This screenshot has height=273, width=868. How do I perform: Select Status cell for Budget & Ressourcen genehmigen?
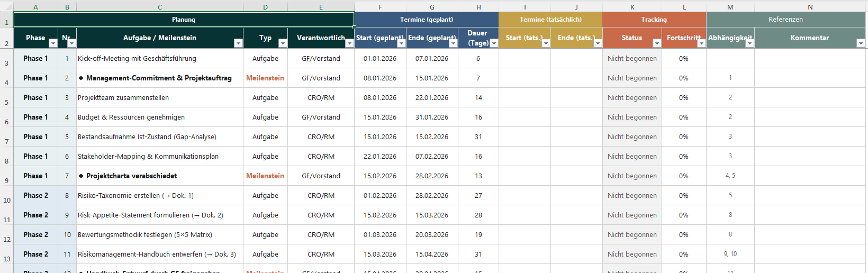(632, 117)
